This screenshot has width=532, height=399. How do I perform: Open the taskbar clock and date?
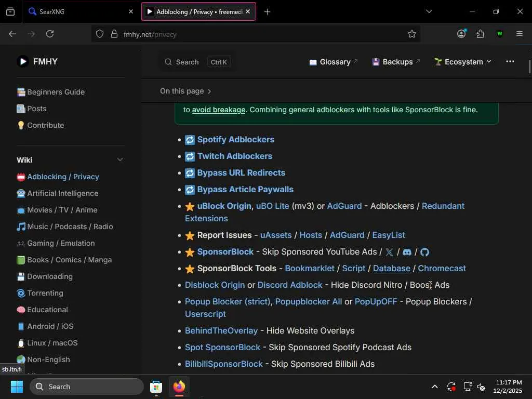coord(508,387)
